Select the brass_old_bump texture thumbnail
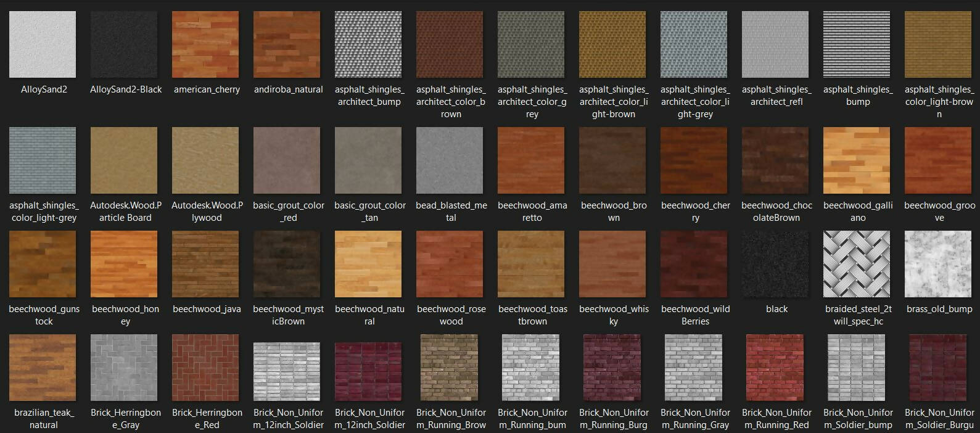The width and height of the screenshot is (980, 433). coord(938,264)
